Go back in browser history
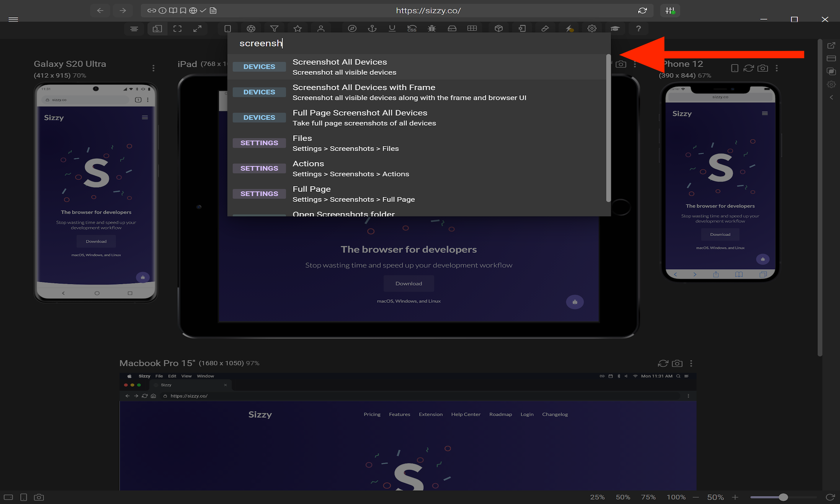 [100, 10]
